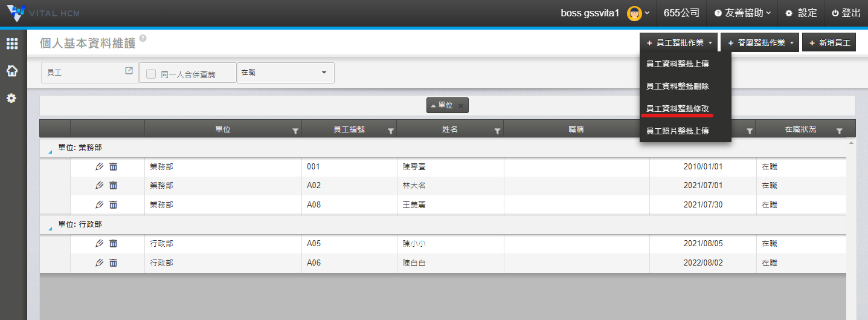
Task: Open employee picker popup icon in 員工 field
Action: point(129,71)
